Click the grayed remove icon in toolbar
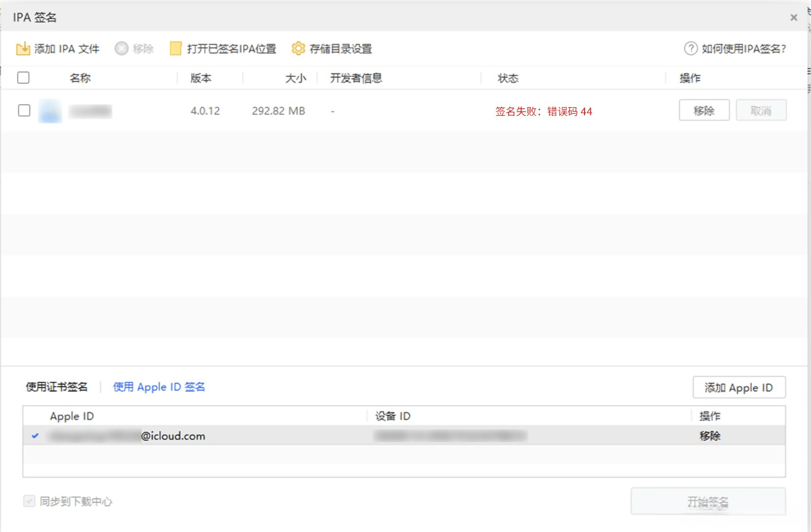 121,48
